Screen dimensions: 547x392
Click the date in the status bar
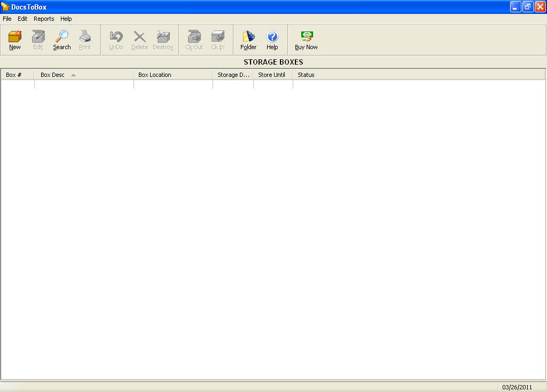click(x=516, y=386)
